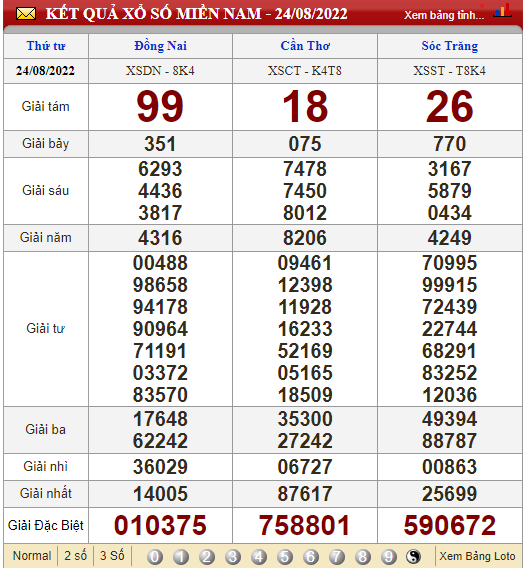Select Cần Thơ eighth prize 18
Viewport: 523px width, 568px height.
pos(305,106)
